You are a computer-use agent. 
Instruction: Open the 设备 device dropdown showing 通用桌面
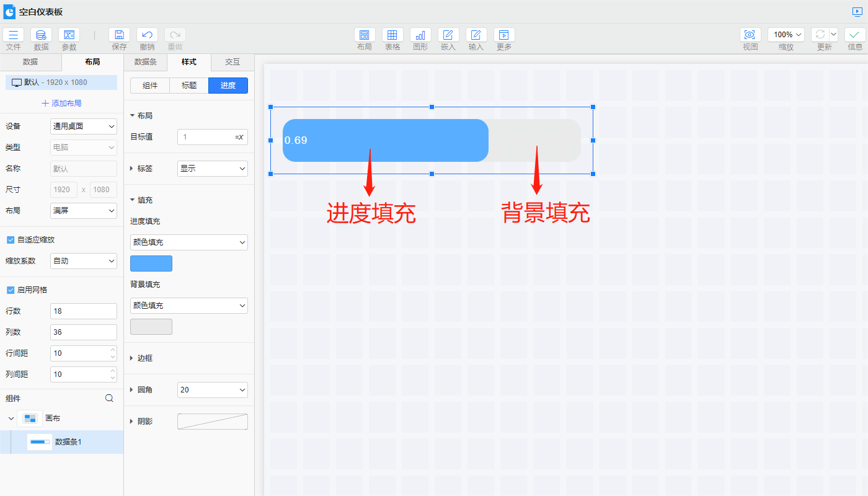pyautogui.click(x=84, y=126)
